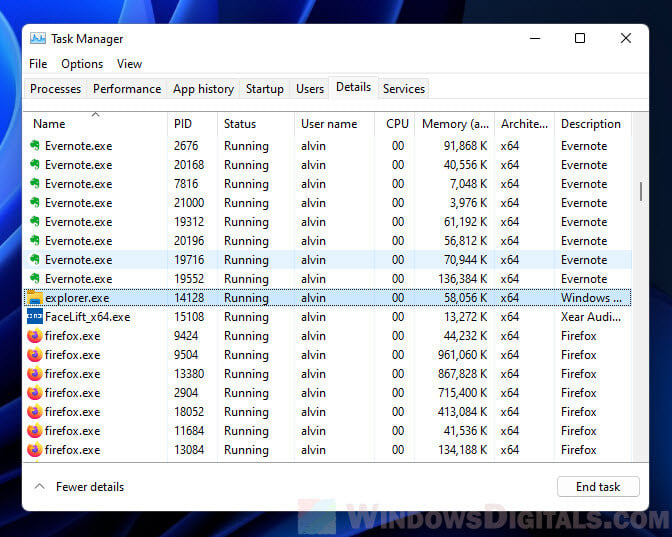Click Evernote icon in PID 20168 row
Viewport: 672px width, 537px height.
[35, 165]
